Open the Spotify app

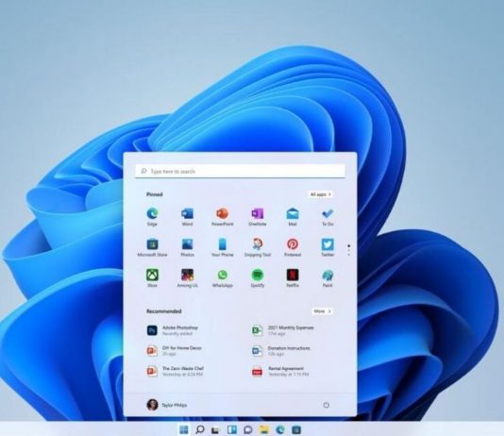tap(258, 278)
